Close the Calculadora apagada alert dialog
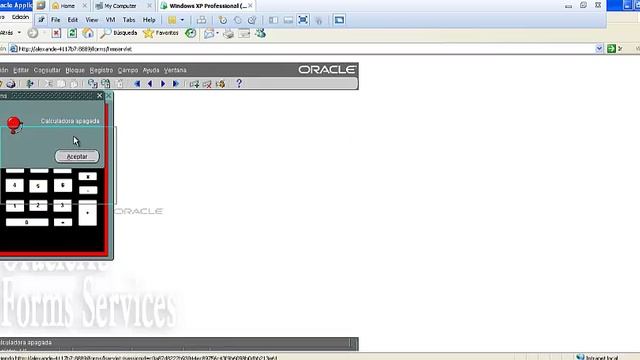640x360 pixels. click(x=100, y=96)
